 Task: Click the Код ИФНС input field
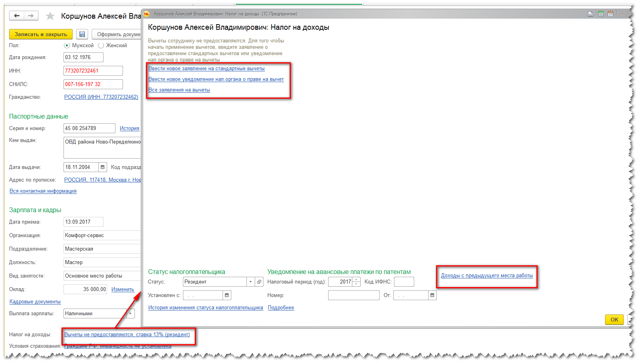(x=404, y=282)
